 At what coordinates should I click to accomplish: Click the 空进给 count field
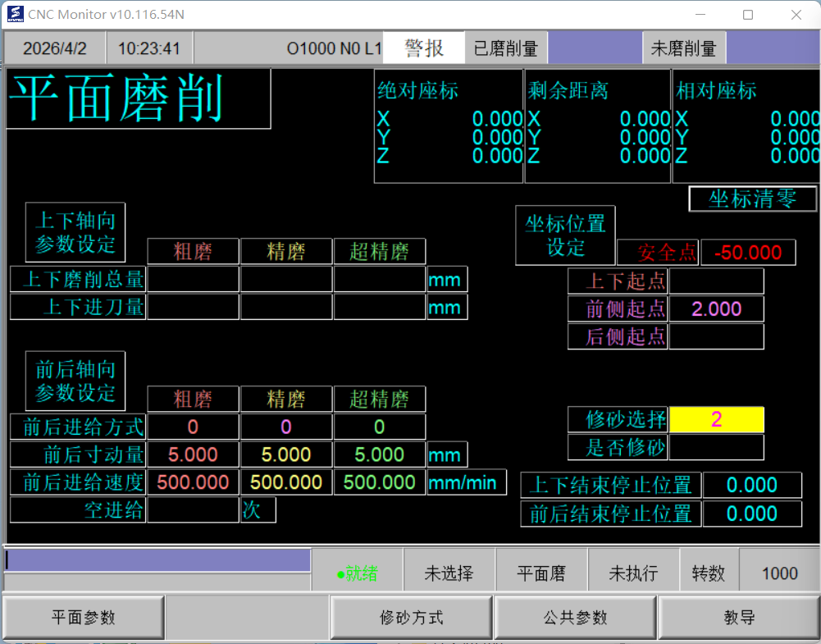193,510
